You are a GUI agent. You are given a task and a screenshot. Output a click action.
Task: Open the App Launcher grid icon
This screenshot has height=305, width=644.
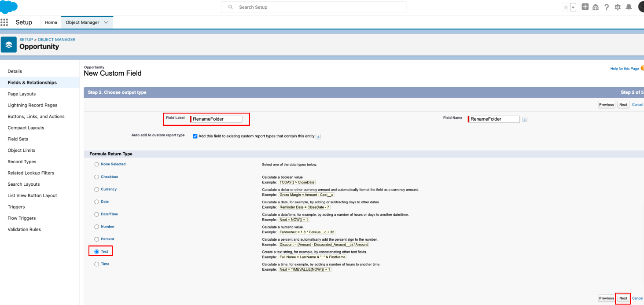point(4,22)
